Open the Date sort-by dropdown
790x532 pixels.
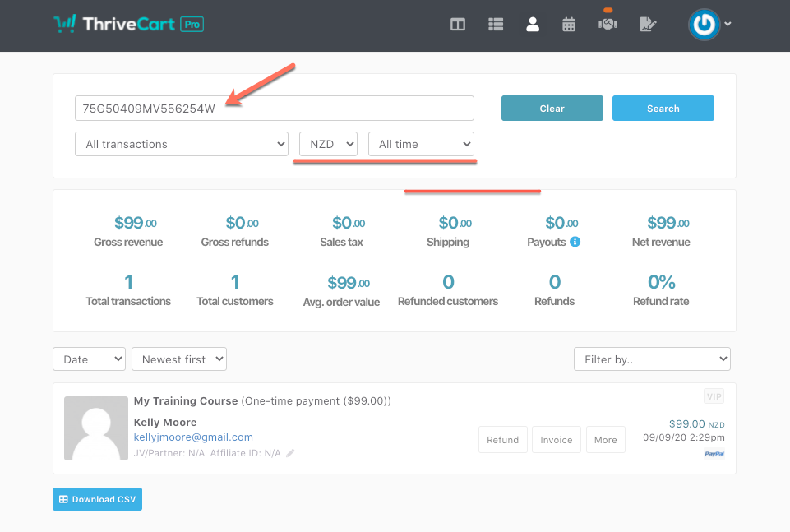pyautogui.click(x=89, y=359)
